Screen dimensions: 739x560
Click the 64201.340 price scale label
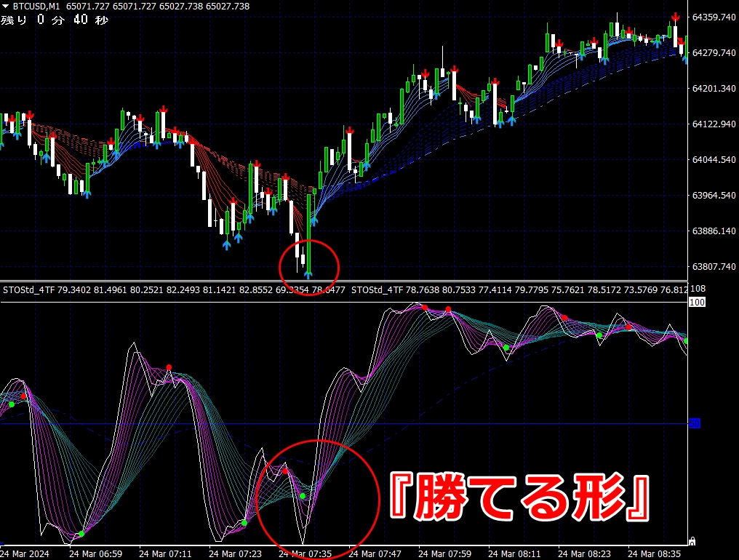point(714,88)
